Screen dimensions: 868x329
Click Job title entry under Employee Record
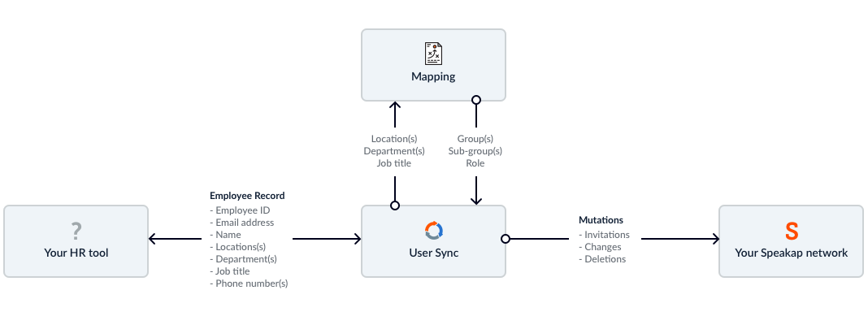click(230, 271)
